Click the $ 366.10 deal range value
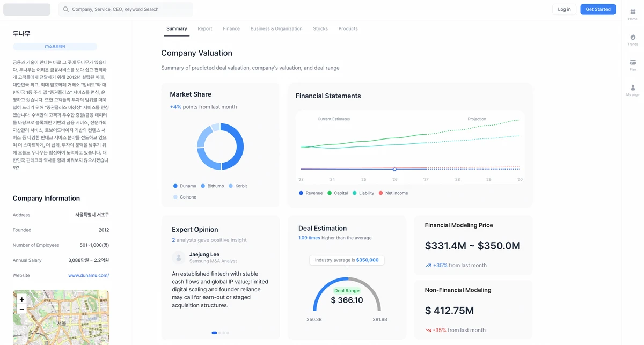Viewport: 644px width, 345px height. pos(347,300)
